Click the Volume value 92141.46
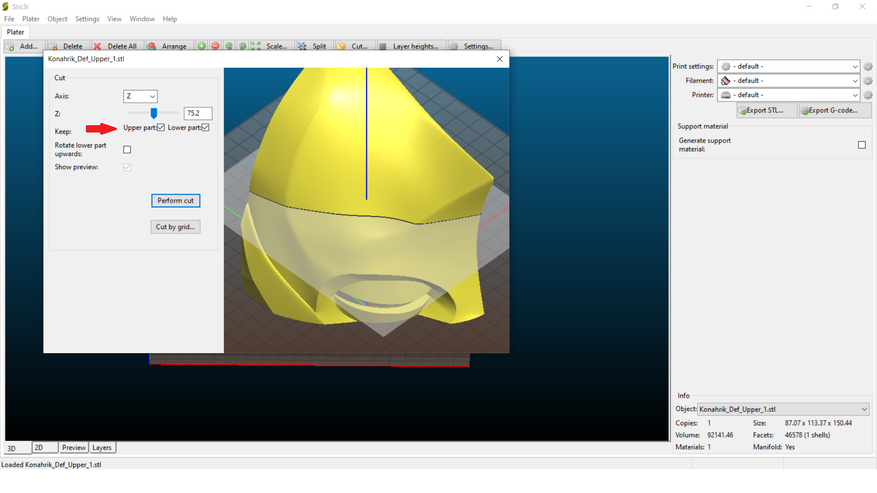This screenshot has height=493, width=877. pyautogui.click(x=720, y=435)
